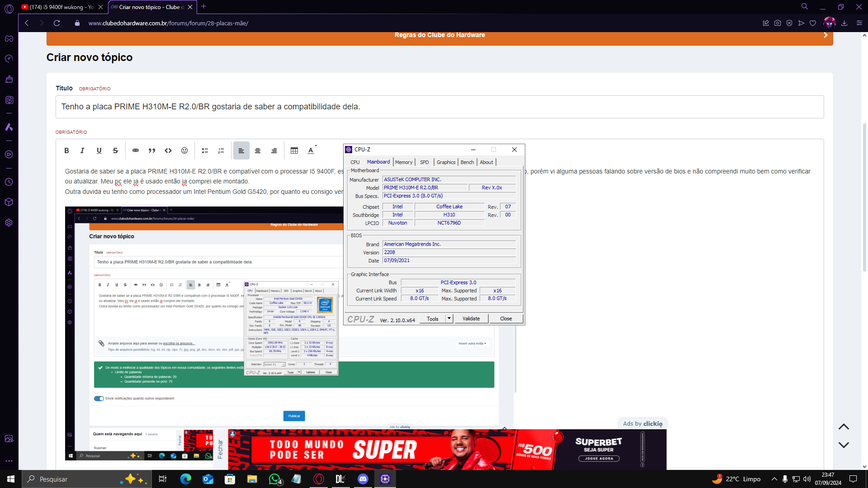Open sidebar extensions cube icon
Viewport: 868px width, 488px height.
[x=9, y=202]
